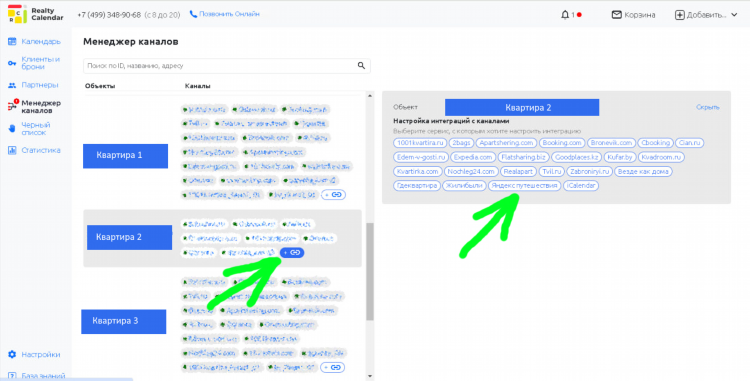Choose the Nochleg24.com channel
The image size is (750, 381).
(x=471, y=171)
